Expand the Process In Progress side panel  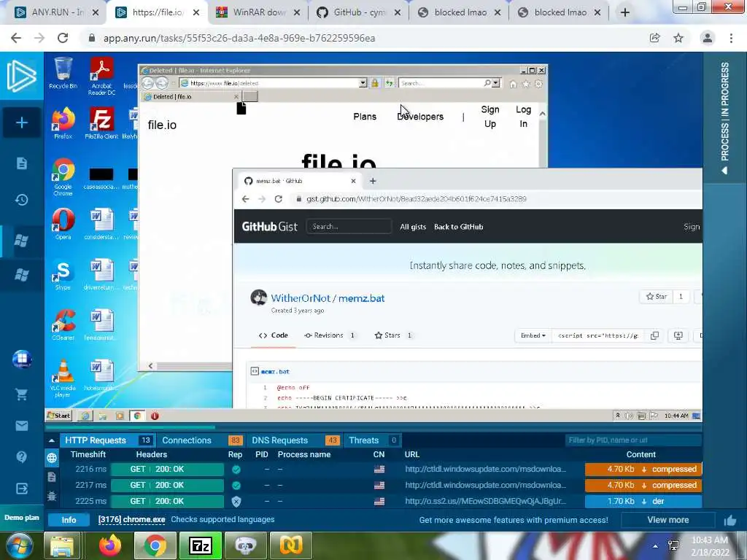click(724, 119)
